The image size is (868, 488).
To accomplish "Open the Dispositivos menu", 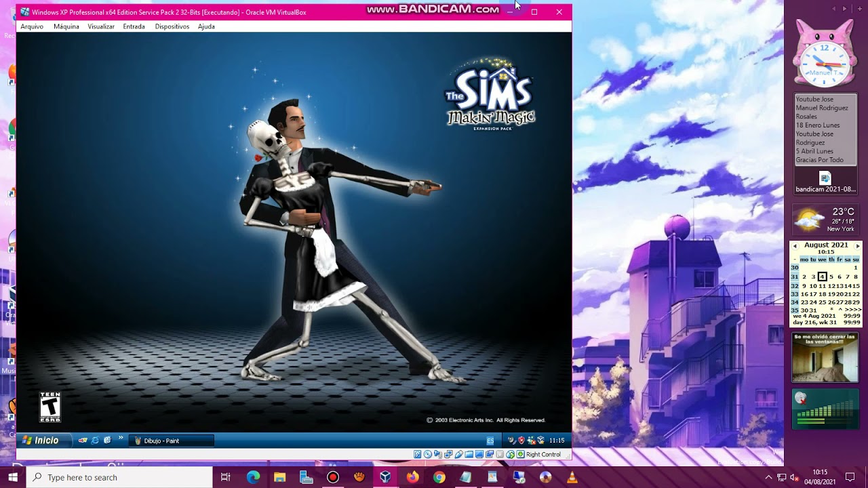I will coord(172,26).
